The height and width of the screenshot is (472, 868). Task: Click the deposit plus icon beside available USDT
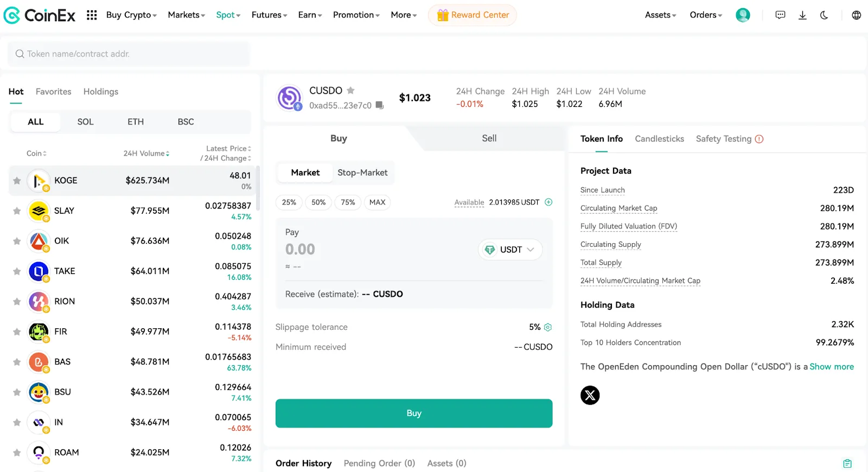tap(548, 202)
